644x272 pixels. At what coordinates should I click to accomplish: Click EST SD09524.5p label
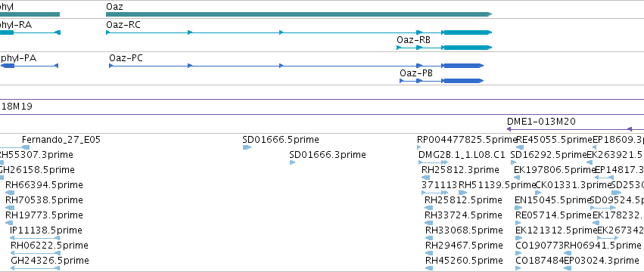(x=617, y=200)
